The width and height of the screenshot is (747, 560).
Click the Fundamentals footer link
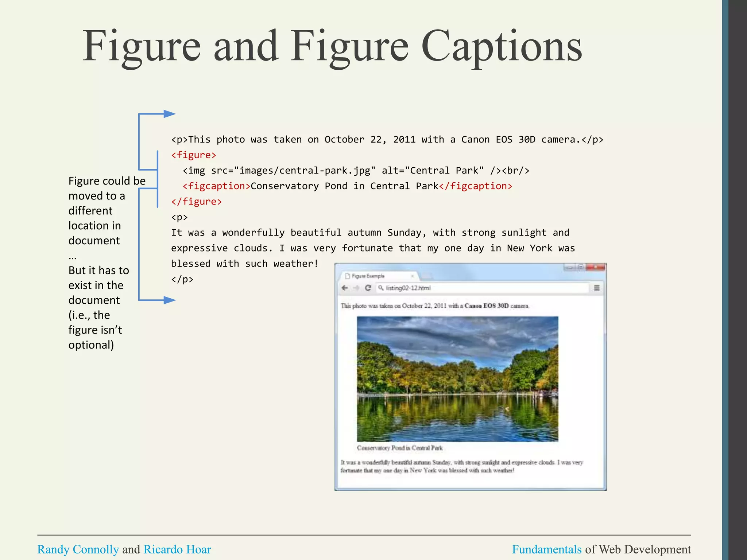coord(546,549)
